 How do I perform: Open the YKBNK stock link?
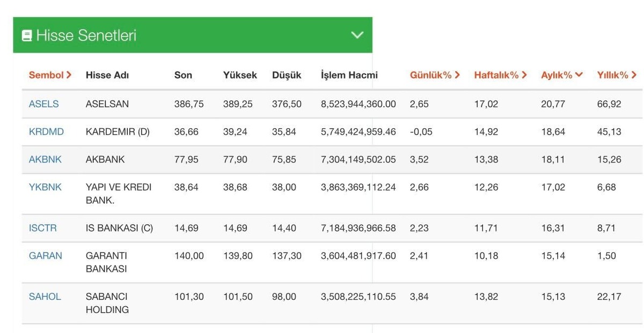tap(45, 187)
